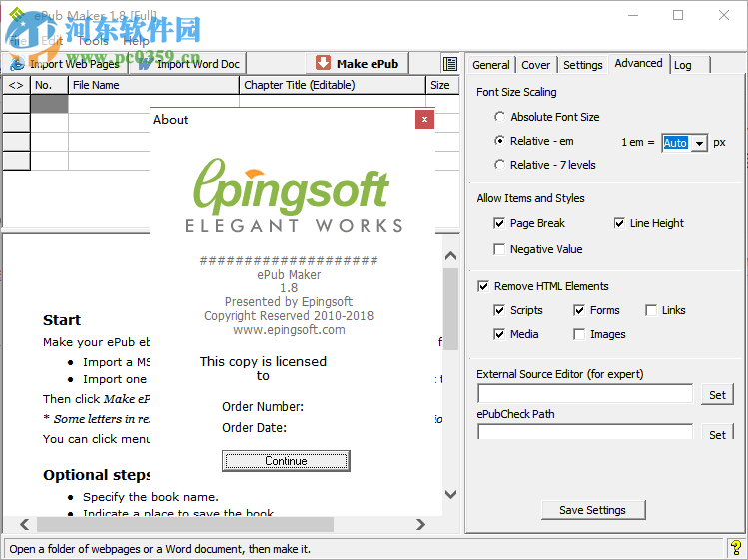Click 'Specify the book name.' text
The image size is (748, 560).
coord(150,497)
